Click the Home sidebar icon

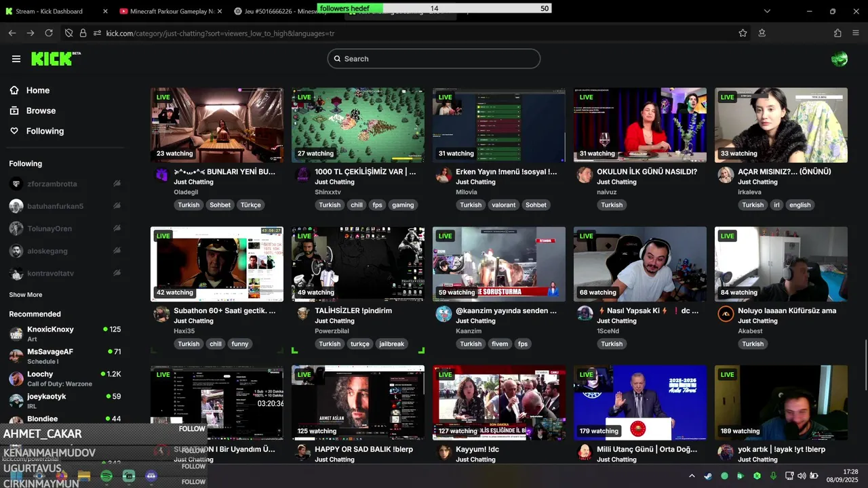[x=14, y=90]
